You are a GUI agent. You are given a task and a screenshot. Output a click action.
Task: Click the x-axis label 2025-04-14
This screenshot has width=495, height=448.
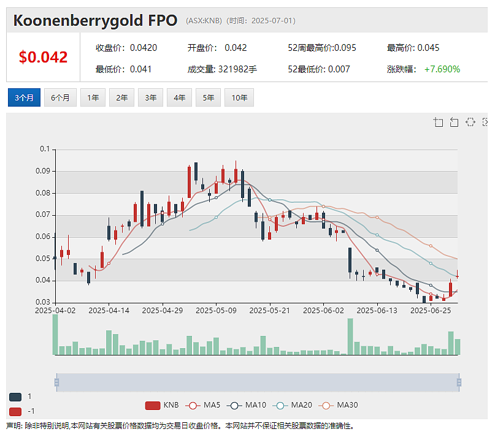click(x=109, y=311)
